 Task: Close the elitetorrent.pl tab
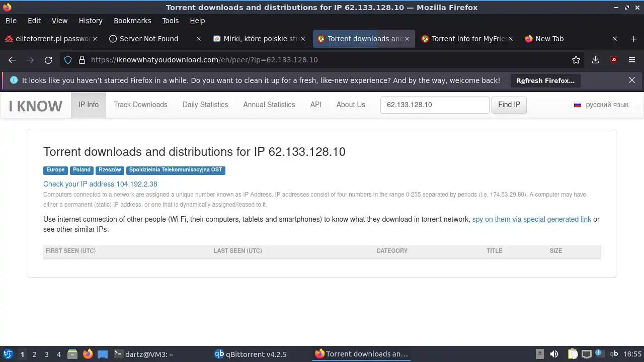click(x=95, y=39)
